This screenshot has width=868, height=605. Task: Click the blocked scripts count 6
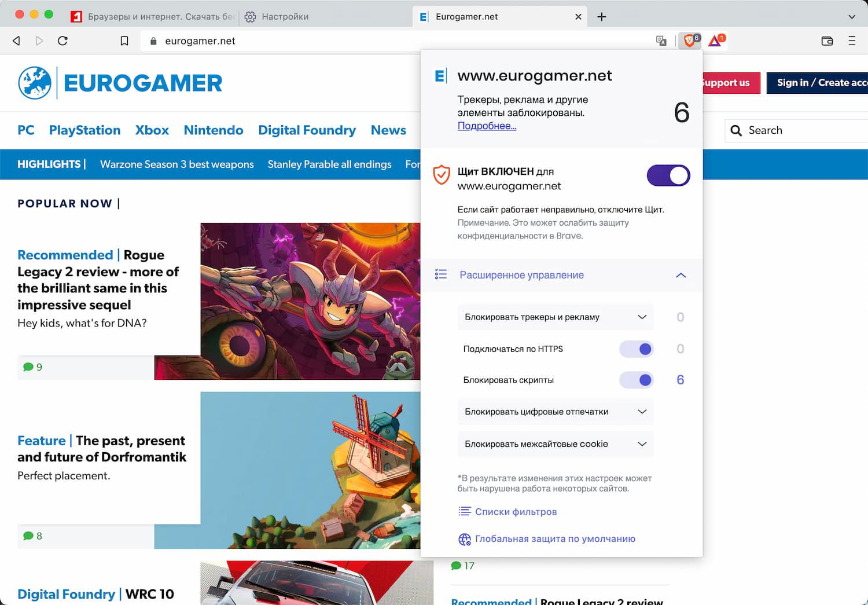pos(681,380)
